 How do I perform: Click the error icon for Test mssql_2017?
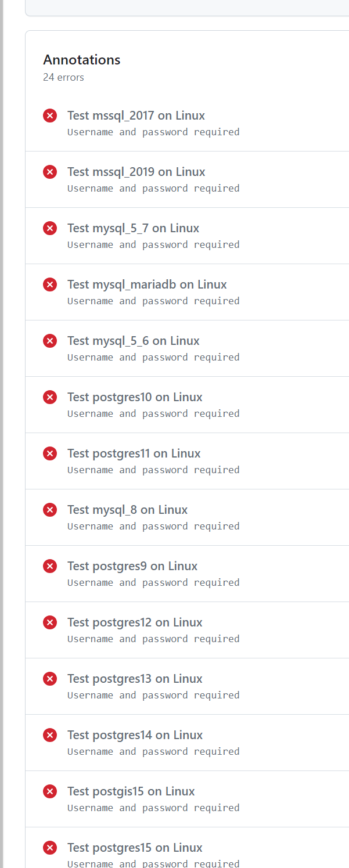tap(50, 116)
